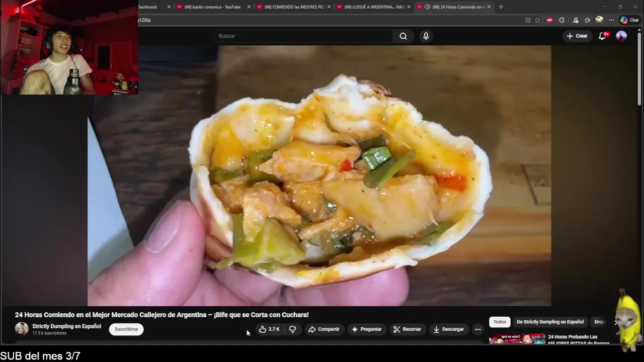Start voice search with the microphone icon

tap(426, 36)
